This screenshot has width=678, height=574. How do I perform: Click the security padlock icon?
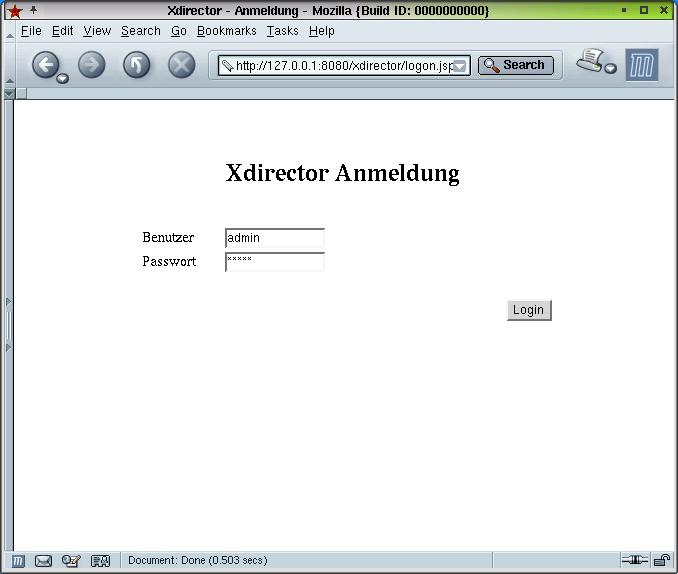point(662,560)
